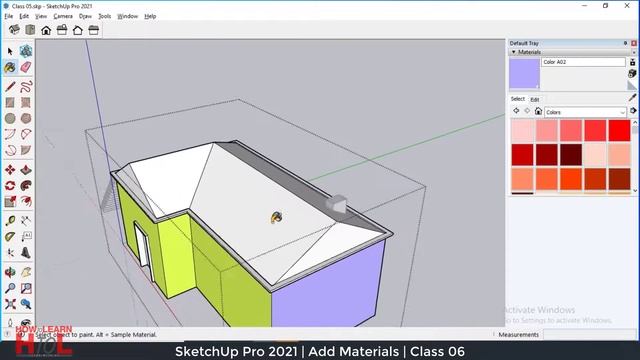Choose the Zoom Window tool
The image size is (640, 360).
pos(26,288)
